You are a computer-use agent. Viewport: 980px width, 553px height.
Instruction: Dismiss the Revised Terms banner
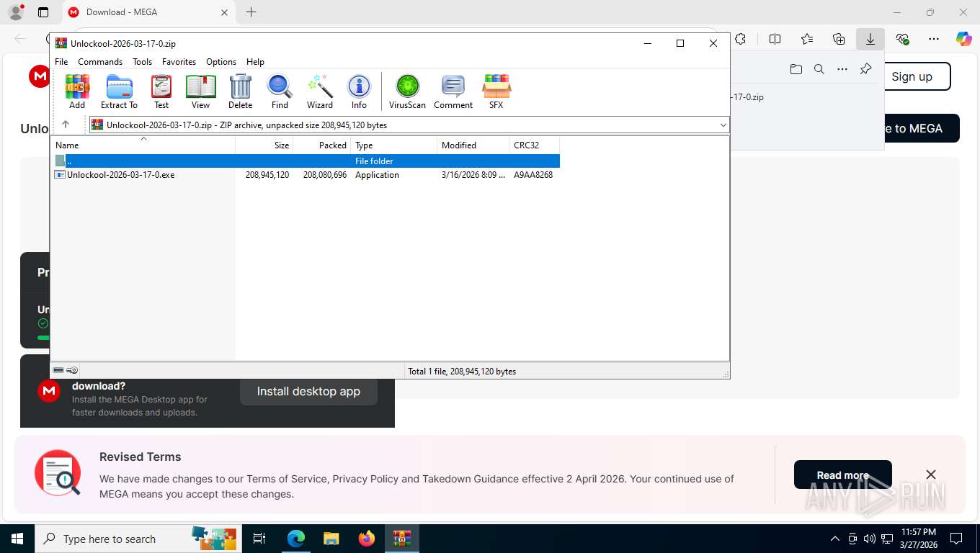coord(931,475)
